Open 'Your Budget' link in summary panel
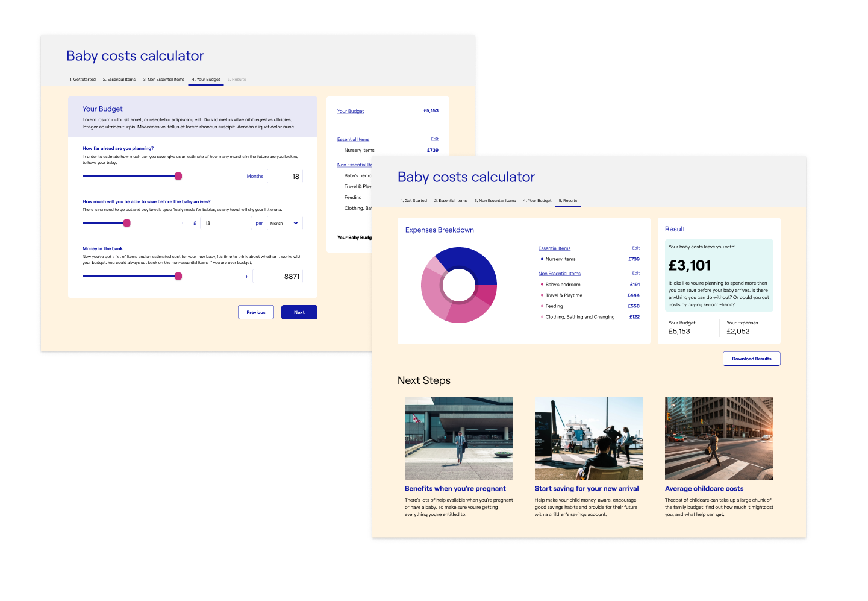 tap(351, 111)
